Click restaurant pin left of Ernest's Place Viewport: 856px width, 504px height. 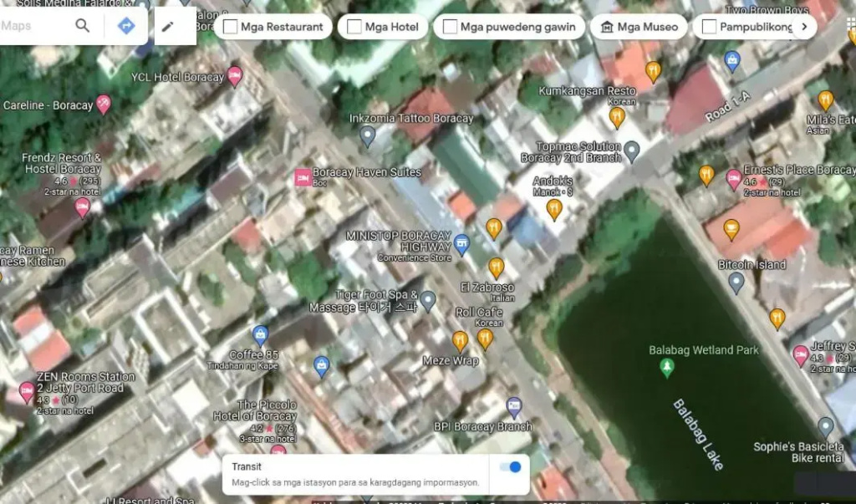(x=706, y=176)
